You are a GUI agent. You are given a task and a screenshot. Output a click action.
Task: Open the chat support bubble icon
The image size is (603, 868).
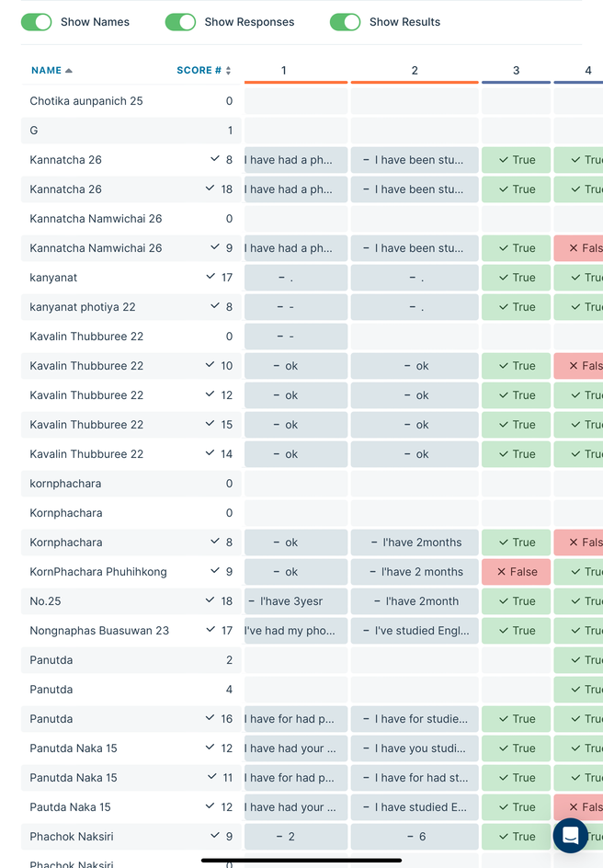point(570,836)
